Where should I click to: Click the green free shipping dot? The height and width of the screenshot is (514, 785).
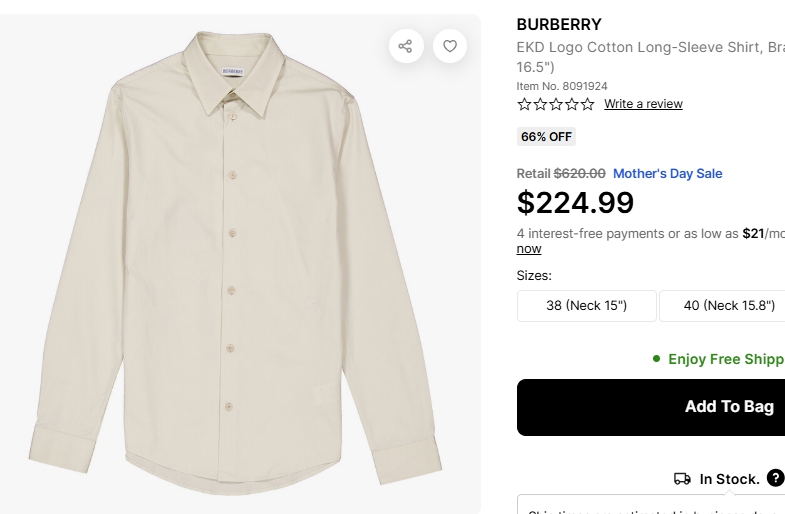click(656, 358)
